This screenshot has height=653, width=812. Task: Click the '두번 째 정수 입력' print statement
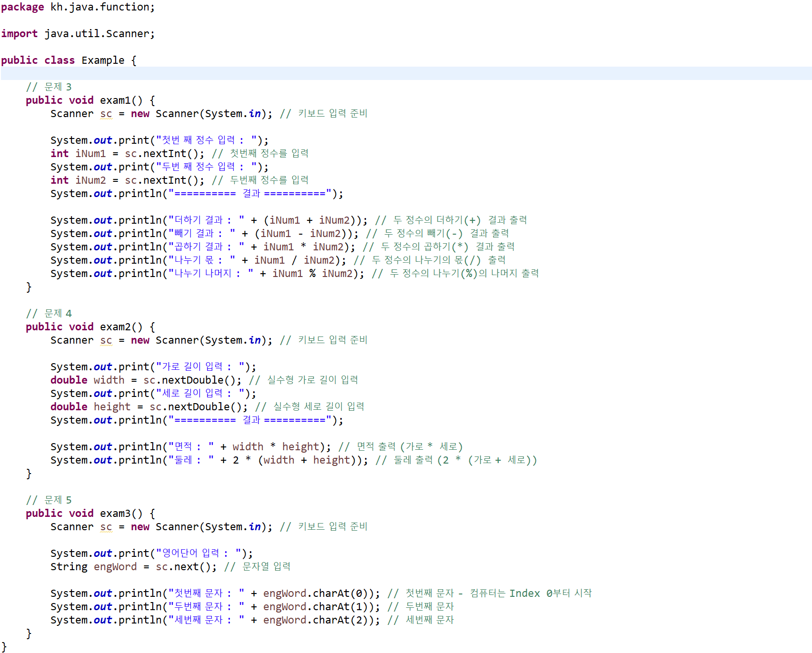[159, 167]
